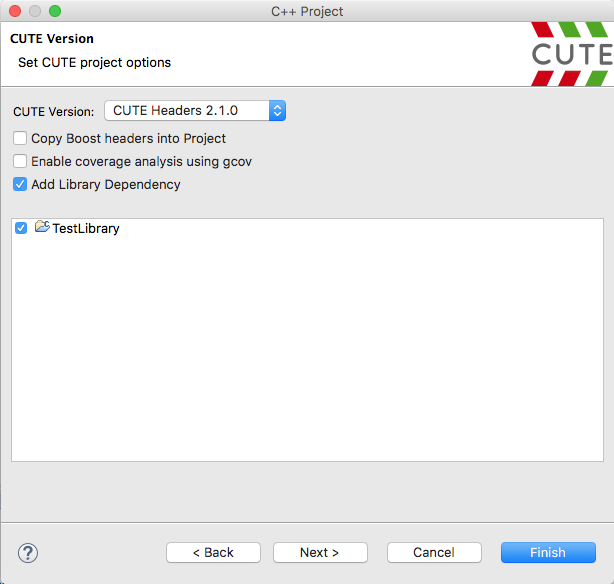Screen dimensions: 614x584
Task: Cancel the C++ Project wizard
Action: tap(434, 552)
